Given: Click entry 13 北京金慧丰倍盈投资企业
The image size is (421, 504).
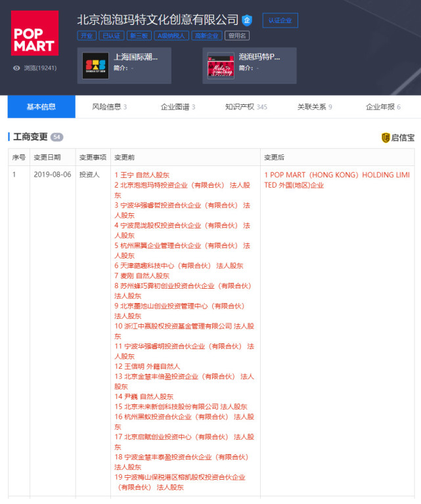Looking at the screenshot, I should pos(185,381).
